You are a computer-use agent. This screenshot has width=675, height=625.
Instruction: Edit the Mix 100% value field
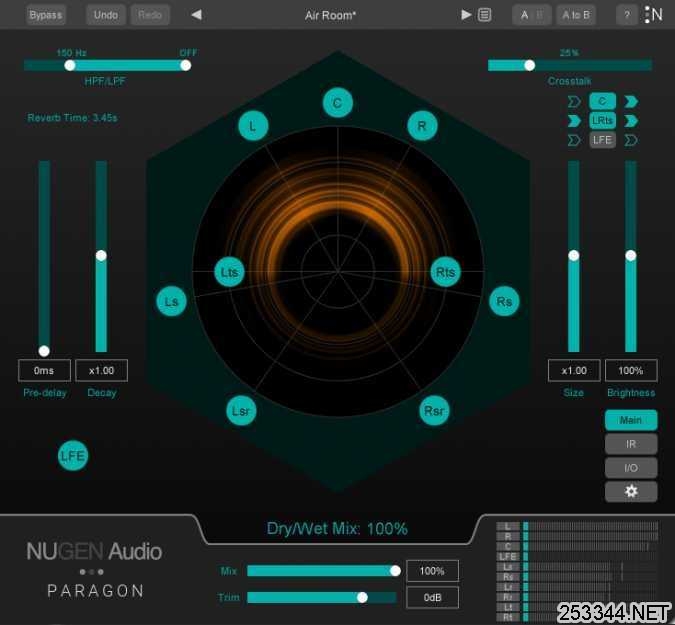432,571
